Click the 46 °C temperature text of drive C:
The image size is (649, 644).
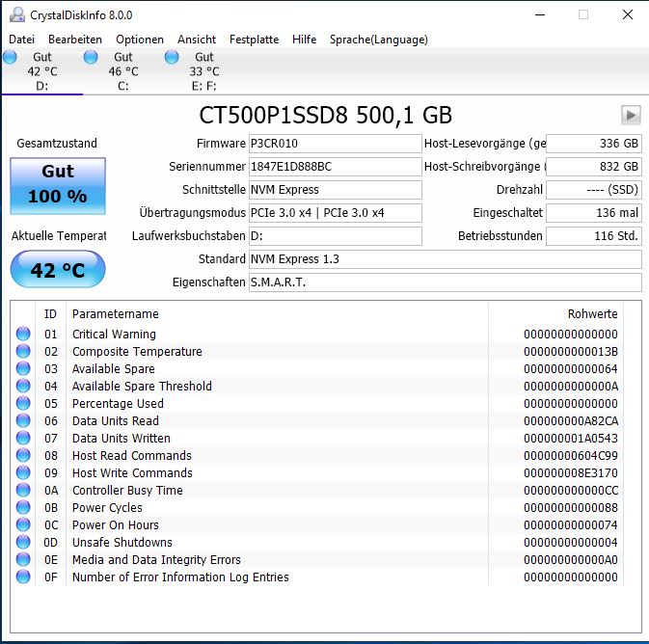tap(123, 71)
